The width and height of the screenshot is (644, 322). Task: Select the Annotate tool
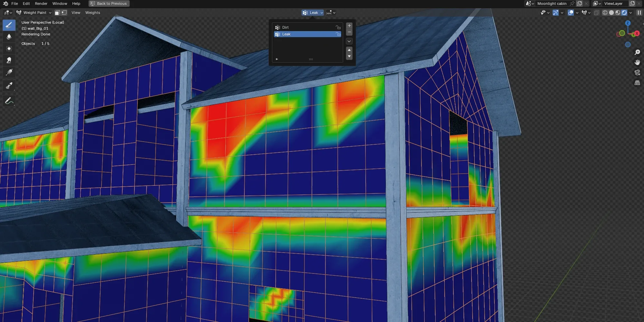tap(9, 101)
